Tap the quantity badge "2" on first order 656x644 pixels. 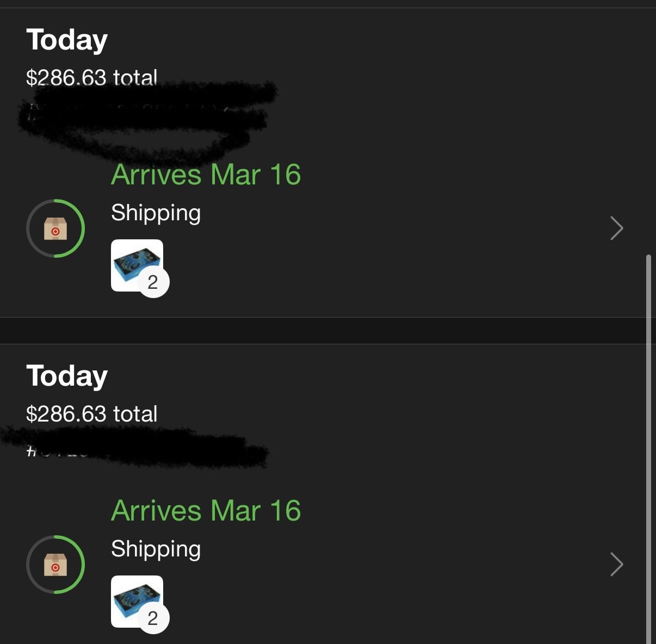tap(153, 282)
